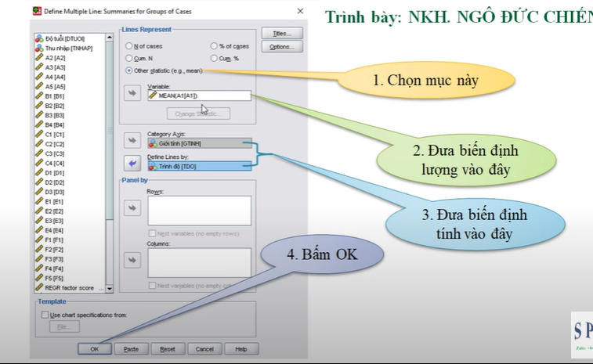Select the REGR factor score variable
593x364 pixels.
click(x=69, y=288)
